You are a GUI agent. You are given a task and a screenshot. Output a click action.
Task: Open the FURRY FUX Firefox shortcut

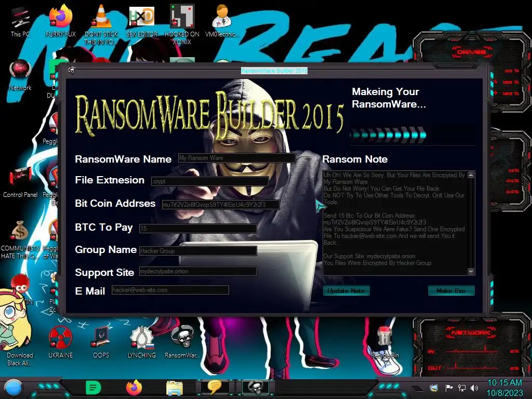60,21
